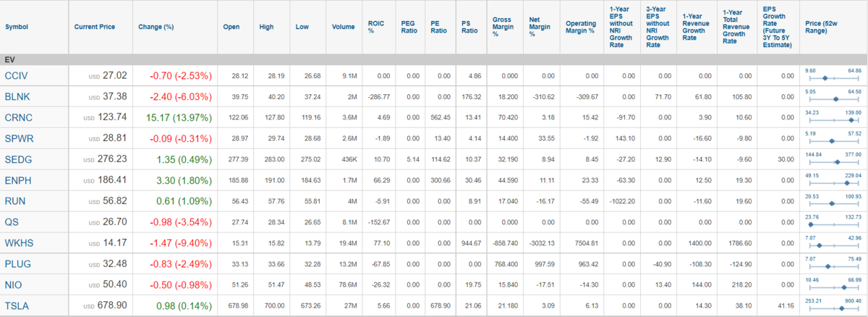Open the TSLA symbol link
The height and width of the screenshot is (317, 868).
click(17, 306)
